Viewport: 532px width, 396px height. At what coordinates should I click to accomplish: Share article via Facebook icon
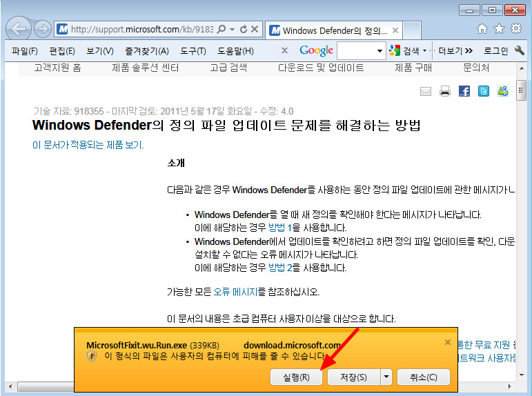pos(464,91)
